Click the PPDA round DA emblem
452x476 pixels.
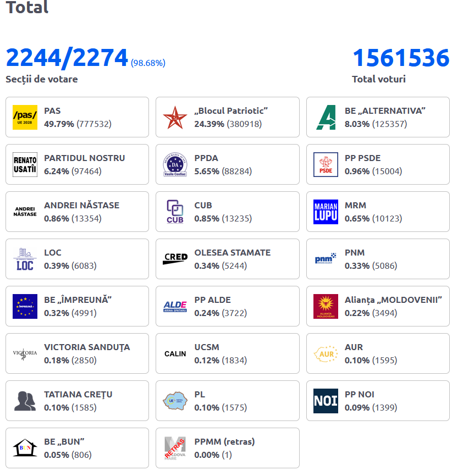coord(175,164)
